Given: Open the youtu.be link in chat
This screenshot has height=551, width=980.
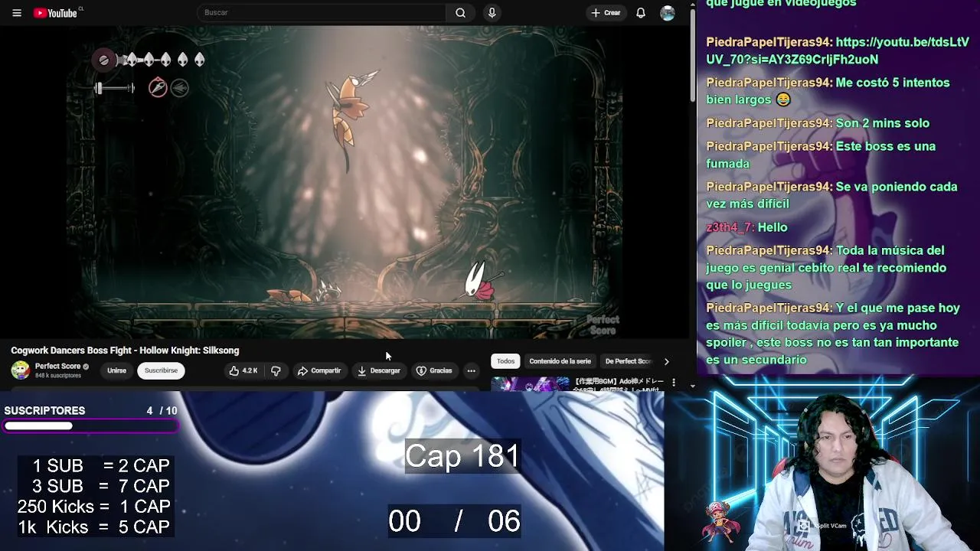Looking at the screenshot, I should pos(838,51).
